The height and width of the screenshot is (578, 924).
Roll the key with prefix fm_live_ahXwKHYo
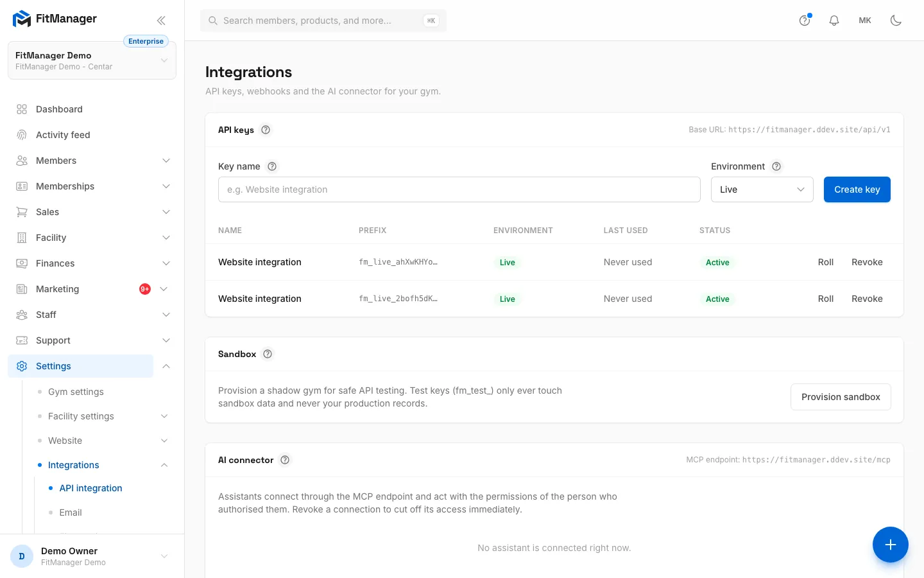(826, 262)
